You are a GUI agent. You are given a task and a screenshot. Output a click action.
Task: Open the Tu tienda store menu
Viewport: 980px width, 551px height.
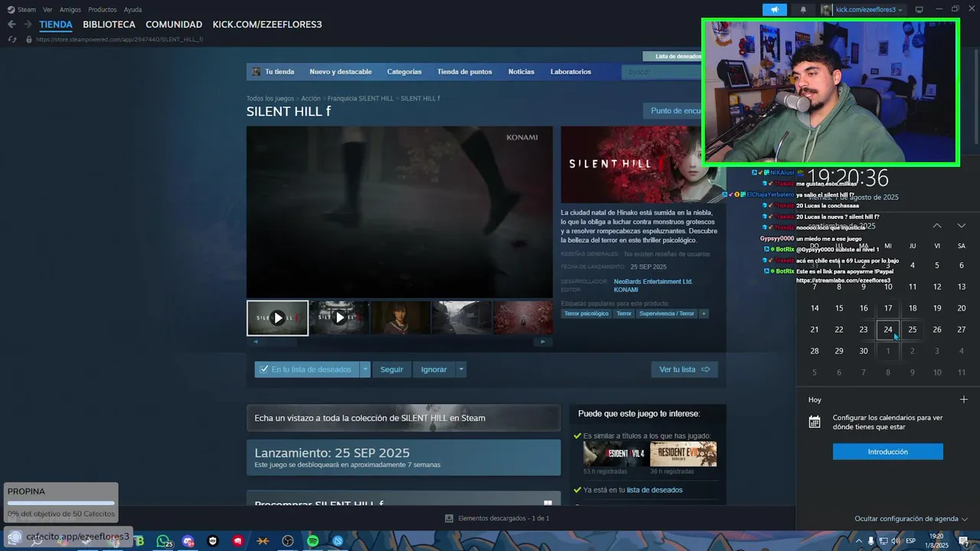coord(279,72)
